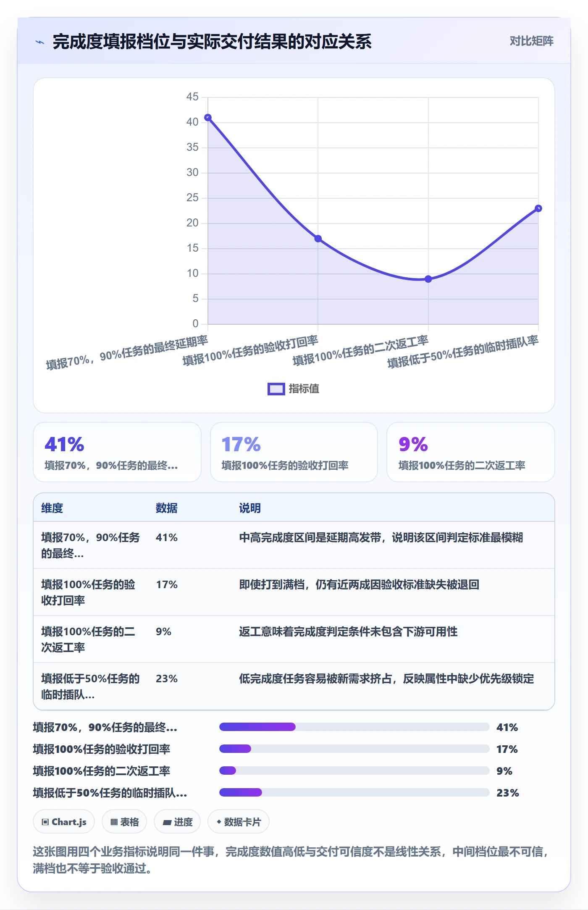Open the 17% stat card

294,452
